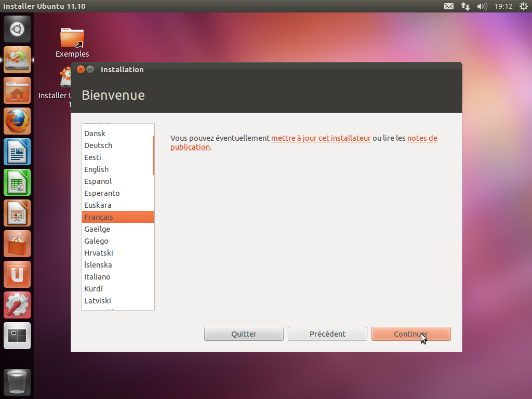
Task: Open the Workspace Switcher icon
Action: pos(17,335)
